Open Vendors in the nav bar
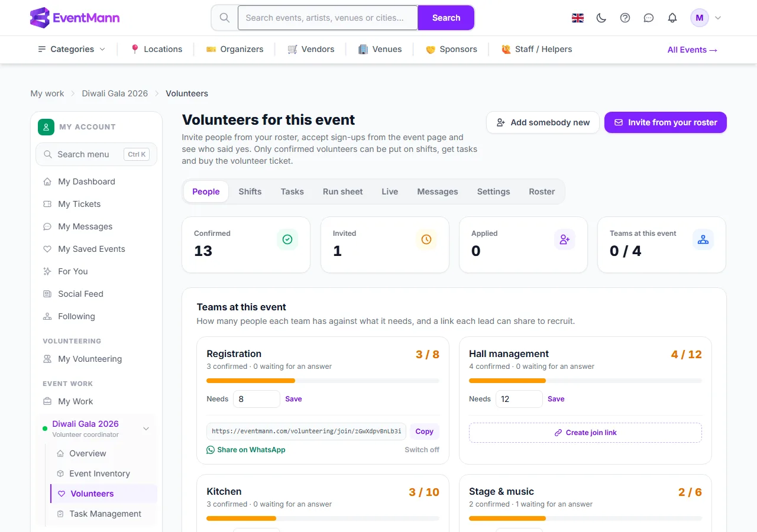This screenshot has width=757, height=532. tap(311, 49)
